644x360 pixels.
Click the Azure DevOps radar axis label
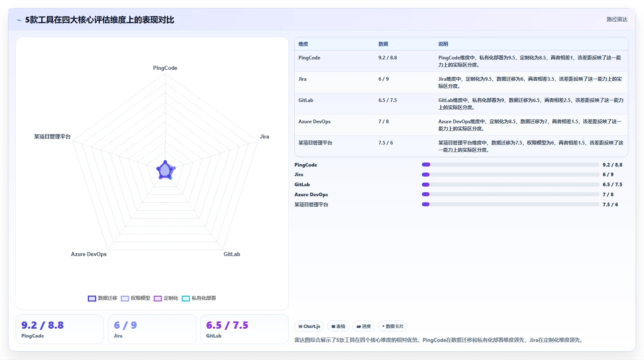(89, 254)
